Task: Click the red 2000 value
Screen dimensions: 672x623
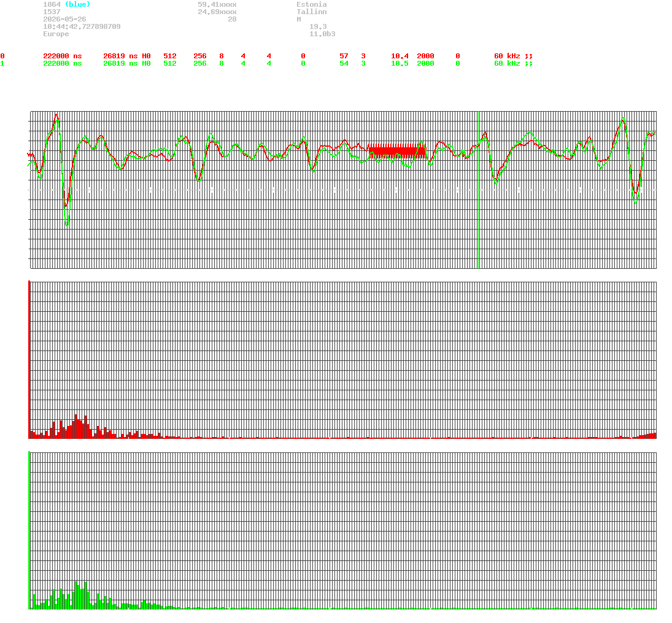Action: 425,56
